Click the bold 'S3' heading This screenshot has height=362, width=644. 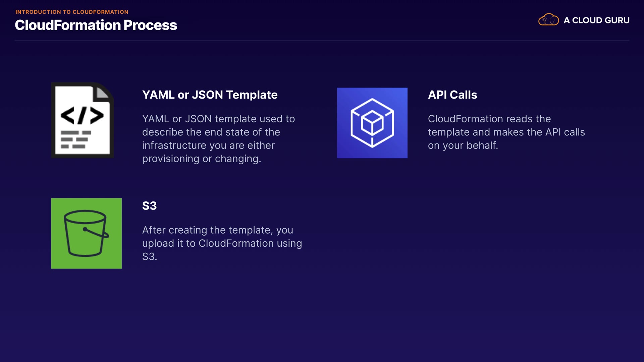[x=149, y=206]
